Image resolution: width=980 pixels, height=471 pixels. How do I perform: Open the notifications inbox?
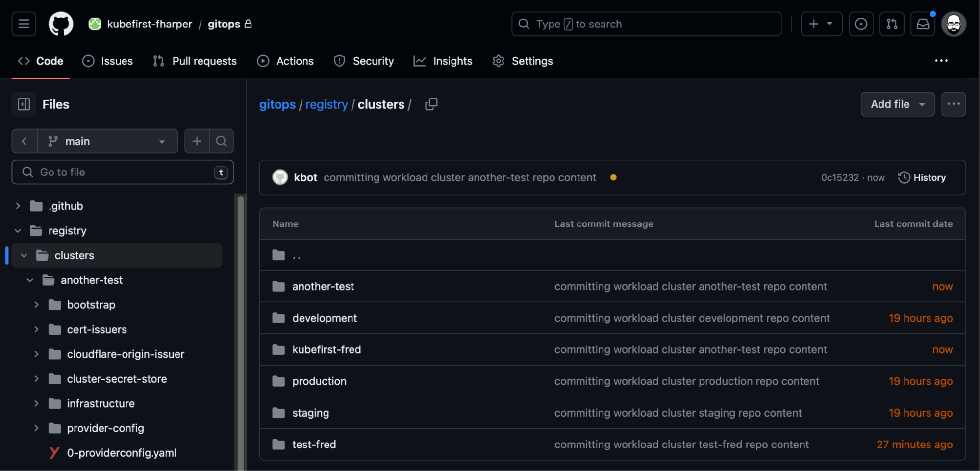click(x=923, y=24)
